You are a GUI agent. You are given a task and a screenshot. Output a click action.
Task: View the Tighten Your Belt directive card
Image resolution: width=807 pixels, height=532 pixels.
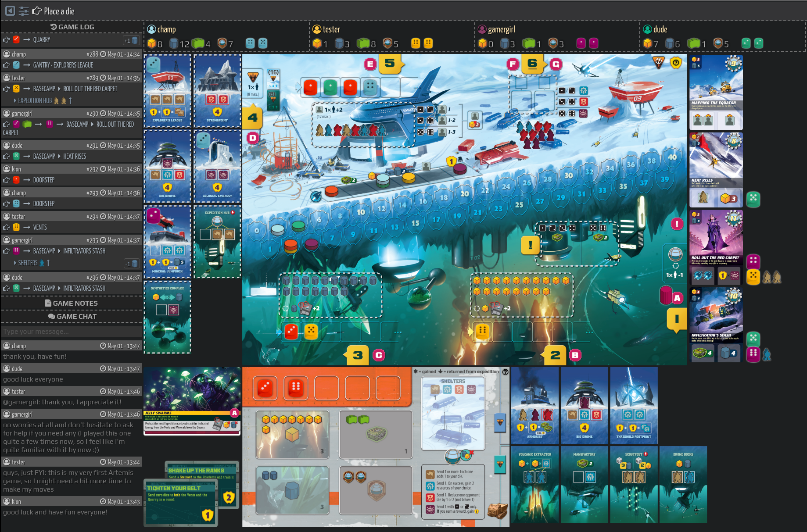tap(181, 503)
